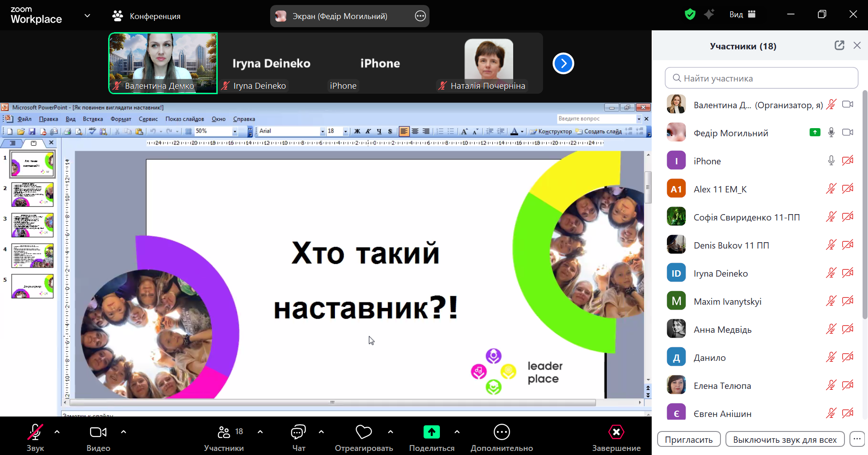The image size is (868, 455).
Task: Open the Вставка menu
Action: (x=93, y=119)
